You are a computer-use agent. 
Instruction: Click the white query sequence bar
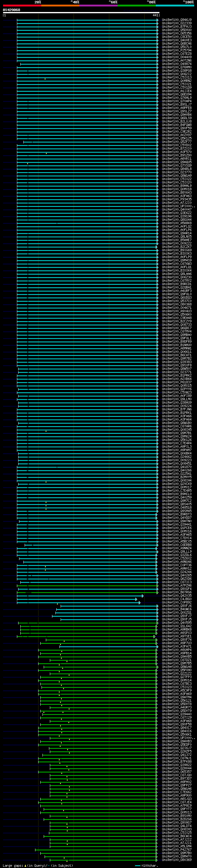(x=81, y=13)
